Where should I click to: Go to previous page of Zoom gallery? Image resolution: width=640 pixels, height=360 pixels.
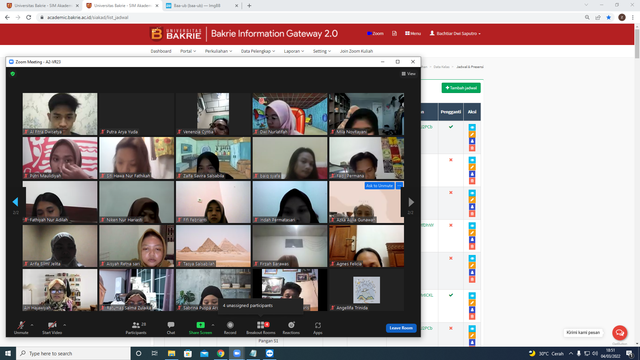[16, 202]
